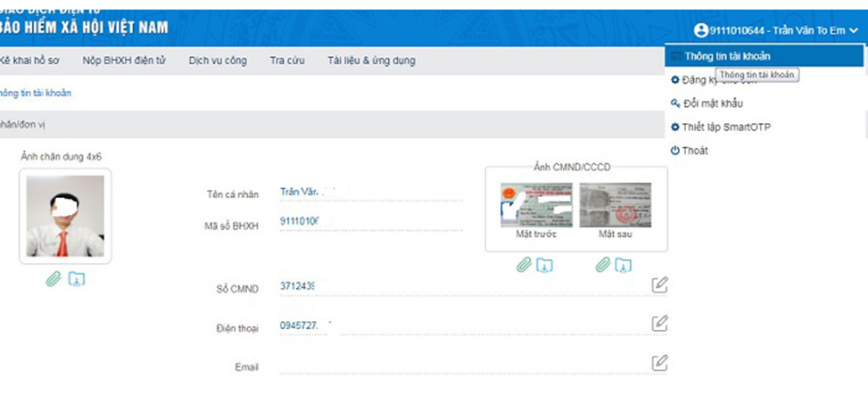Click the paperclip icon below Mặt trước
868x411 pixels.
pos(525,265)
